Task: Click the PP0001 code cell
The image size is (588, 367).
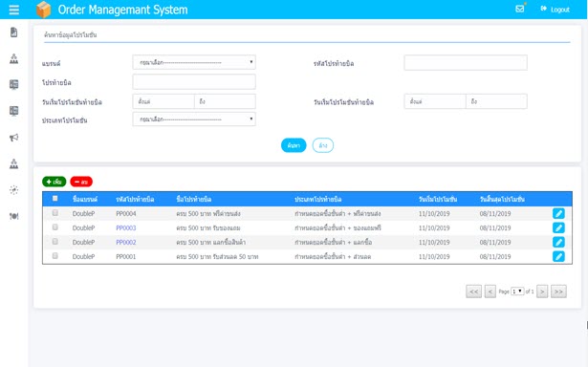Action: tap(126, 257)
